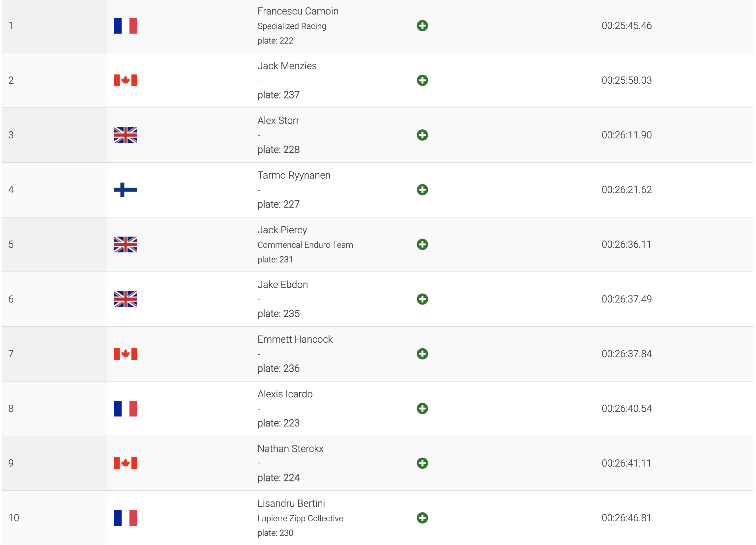Click the UK flag in Alex Storr's row
Image resolution: width=756 pixels, height=545 pixels.
tap(125, 135)
